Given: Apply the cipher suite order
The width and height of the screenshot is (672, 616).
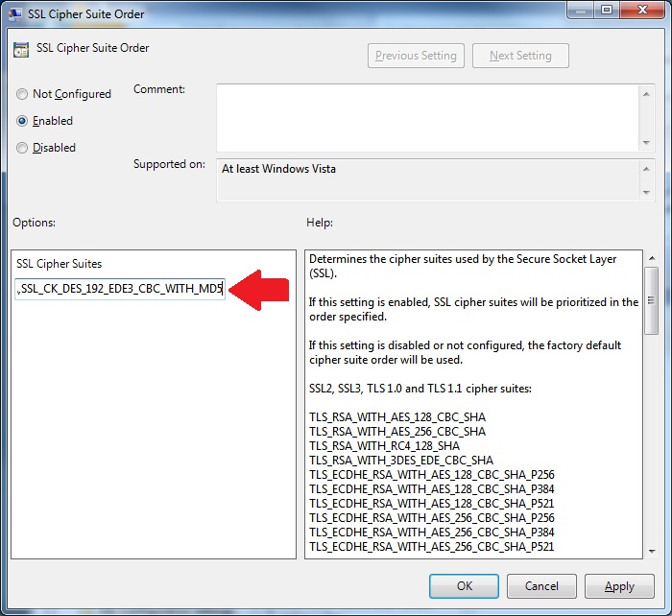Looking at the screenshot, I should 619,586.
